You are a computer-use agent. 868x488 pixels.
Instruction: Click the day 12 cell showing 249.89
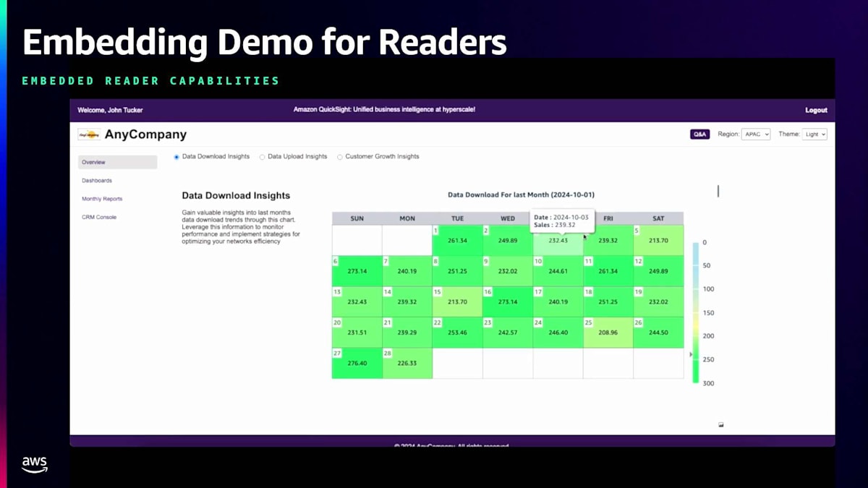658,271
